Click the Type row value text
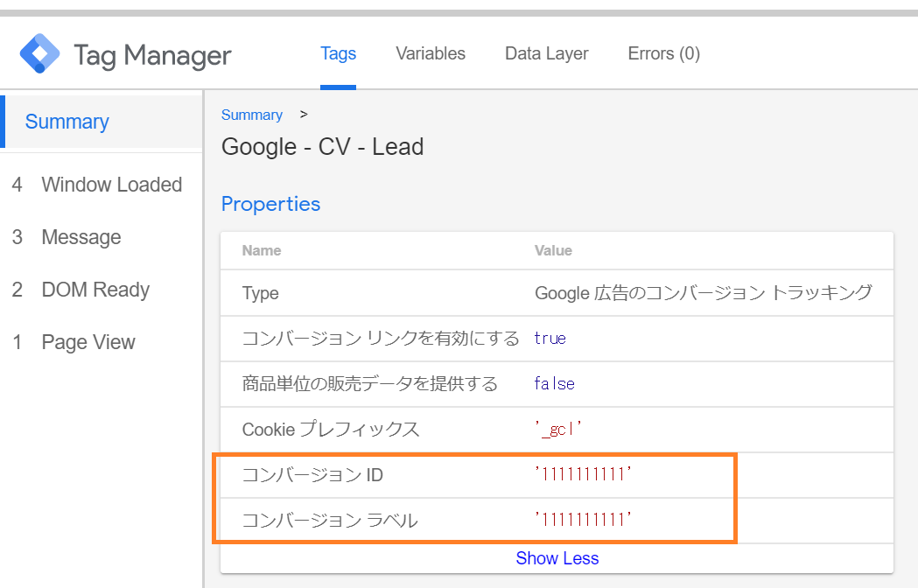This screenshot has height=588, width=918. 703,293
